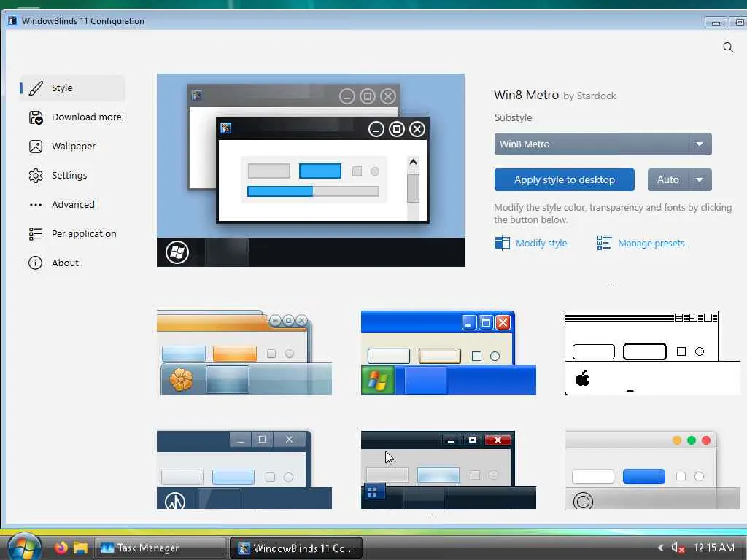
Task: Click the About info icon
Action: (35, 262)
